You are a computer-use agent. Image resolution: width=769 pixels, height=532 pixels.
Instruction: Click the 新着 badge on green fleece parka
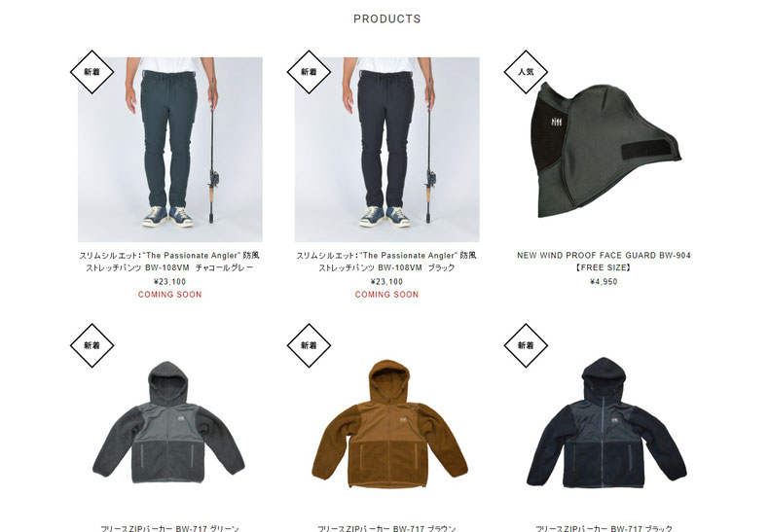point(92,345)
